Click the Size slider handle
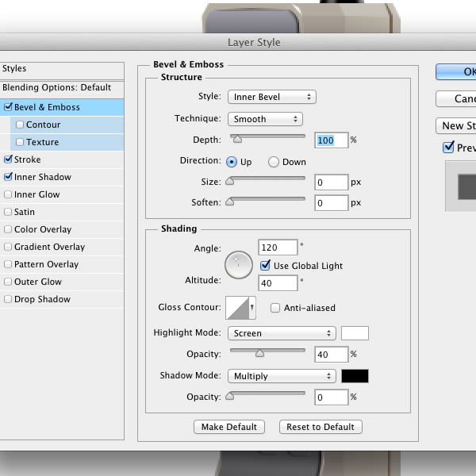The image size is (476, 476). pyautogui.click(x=230, y=181)
